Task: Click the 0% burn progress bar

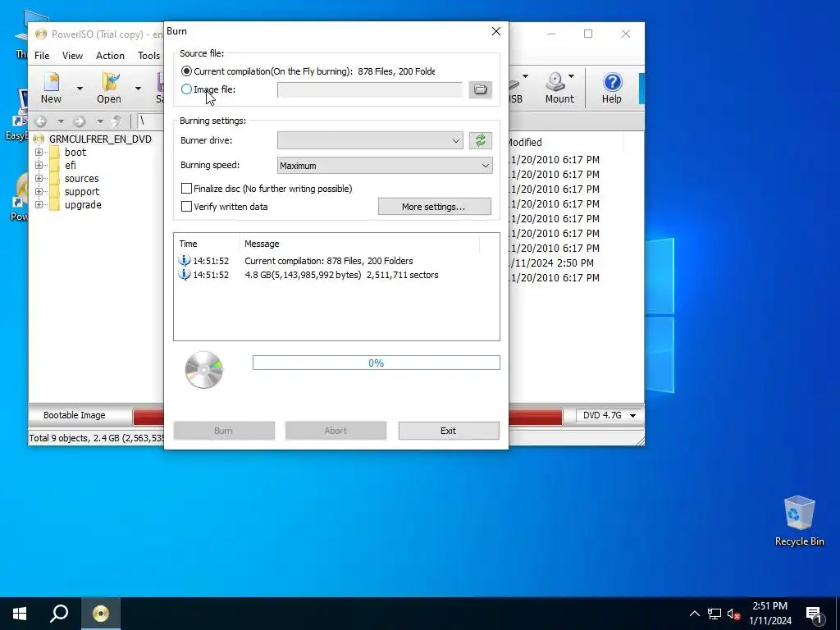Action: (376, 363)
